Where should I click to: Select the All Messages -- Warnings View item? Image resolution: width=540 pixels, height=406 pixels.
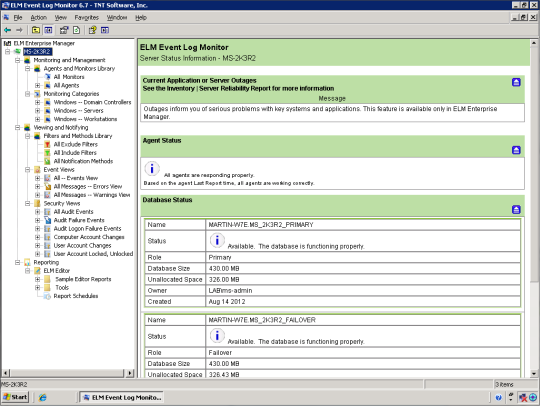pyautogui.click(x=92, y=195)
